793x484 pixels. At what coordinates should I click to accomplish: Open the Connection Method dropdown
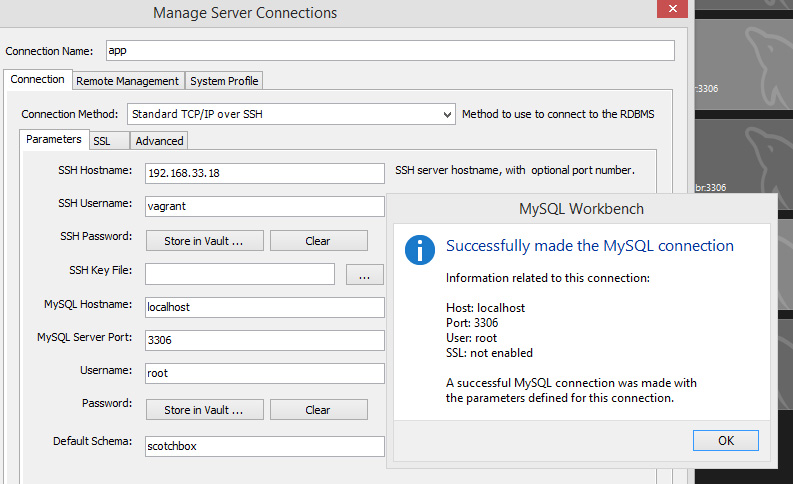click(x=290, y=114)
